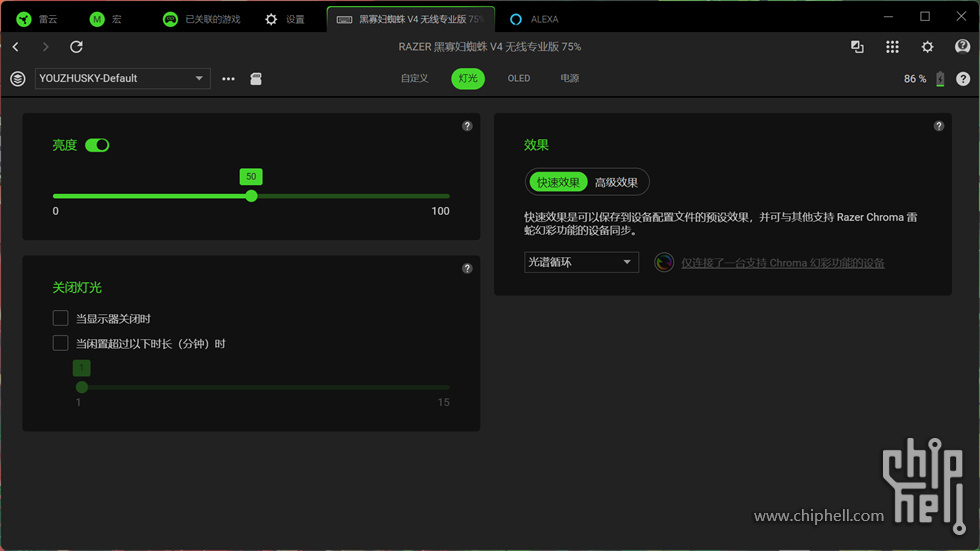Open the ALEXA tab

coord(534,19)
